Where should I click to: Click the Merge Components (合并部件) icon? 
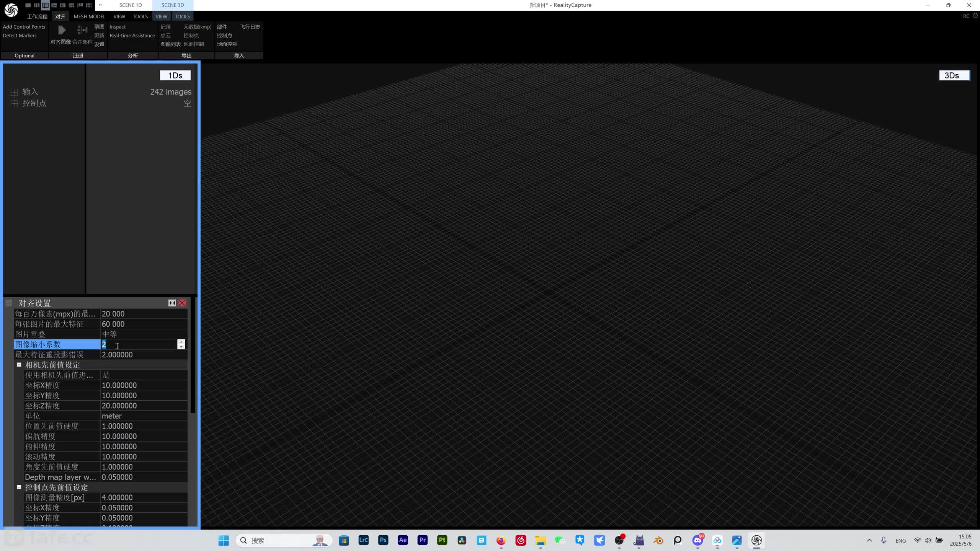pyautogui.click(x=82, y=30)
